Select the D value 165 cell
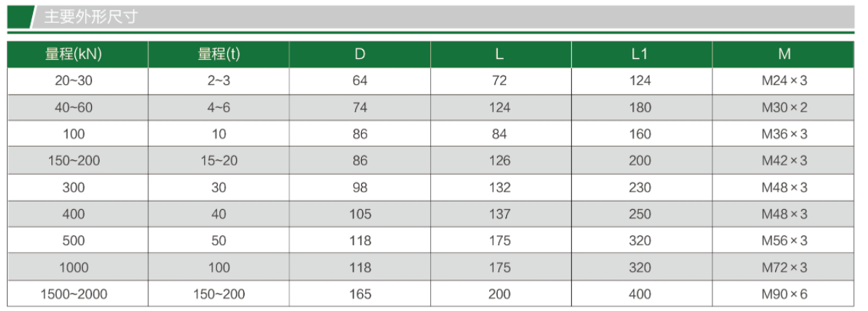 pyautogui.click(x=360, y=294)
